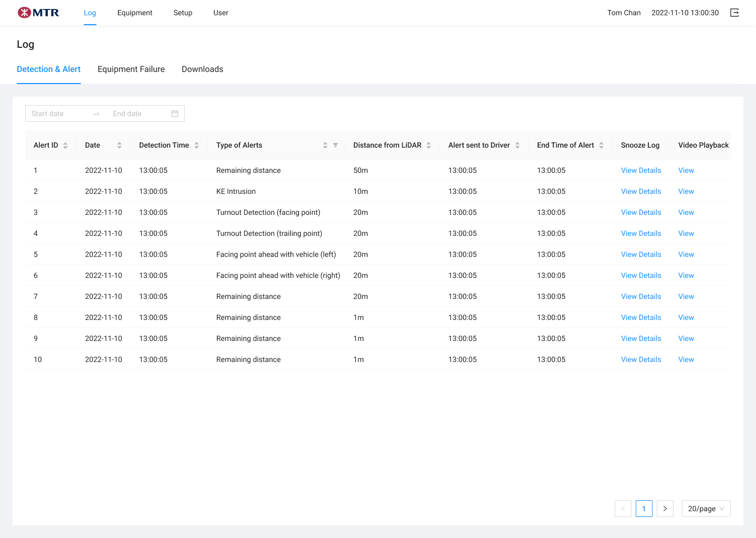Image resolution: width=756 pixels, height=538 pixels.
Task: Sort the Alert ID column
Action: pyautogui.click(x=65, y=145)
